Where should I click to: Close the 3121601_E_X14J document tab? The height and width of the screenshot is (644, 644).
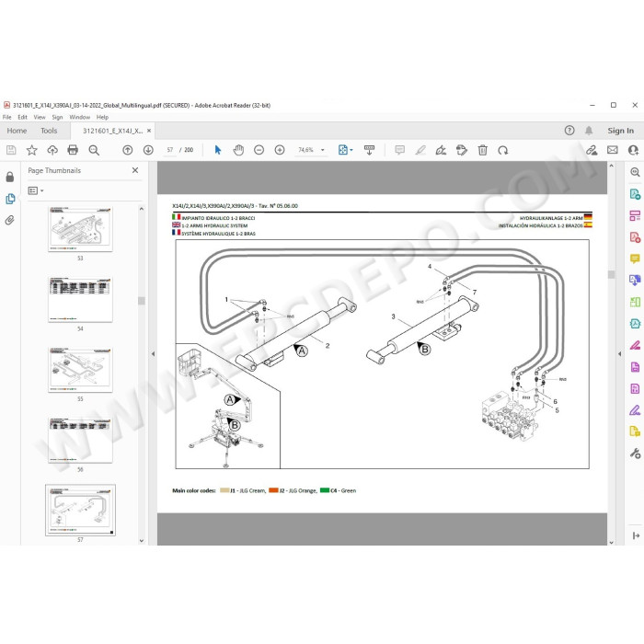149,131
